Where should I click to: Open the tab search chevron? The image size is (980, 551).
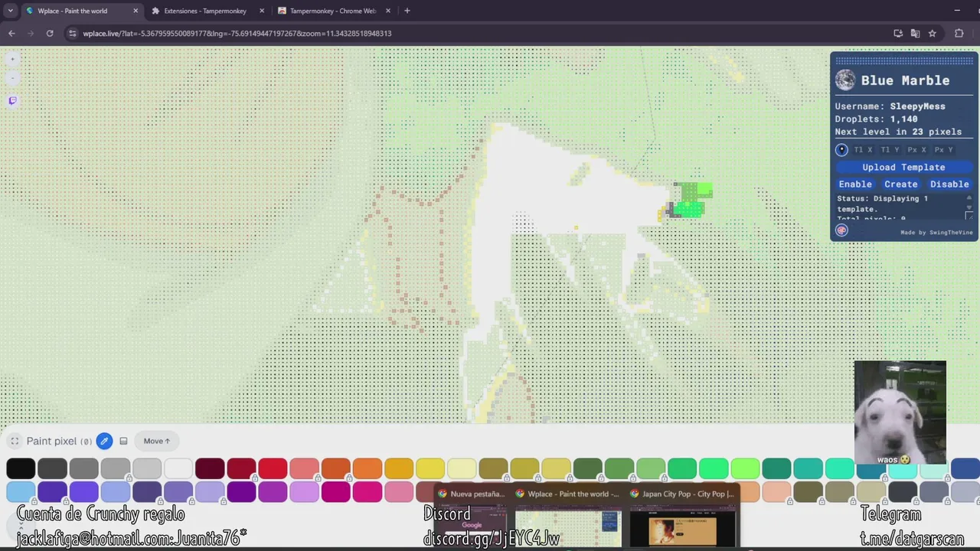coord(10,11)
